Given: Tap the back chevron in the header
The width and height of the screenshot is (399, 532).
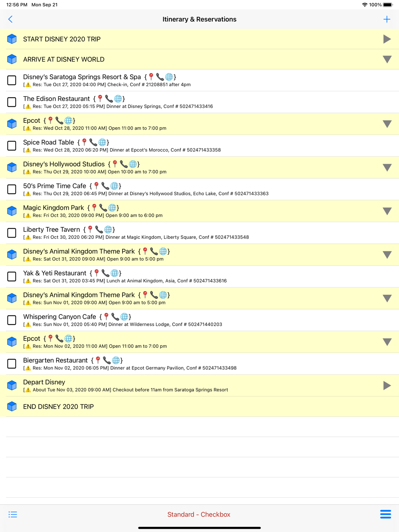Looking at the screenshot, I should click(x=10, y=19).
